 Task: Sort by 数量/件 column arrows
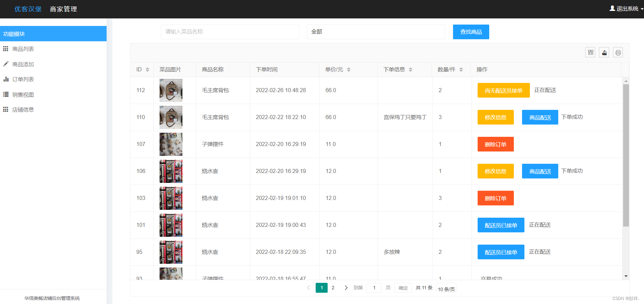pos(461,70)
